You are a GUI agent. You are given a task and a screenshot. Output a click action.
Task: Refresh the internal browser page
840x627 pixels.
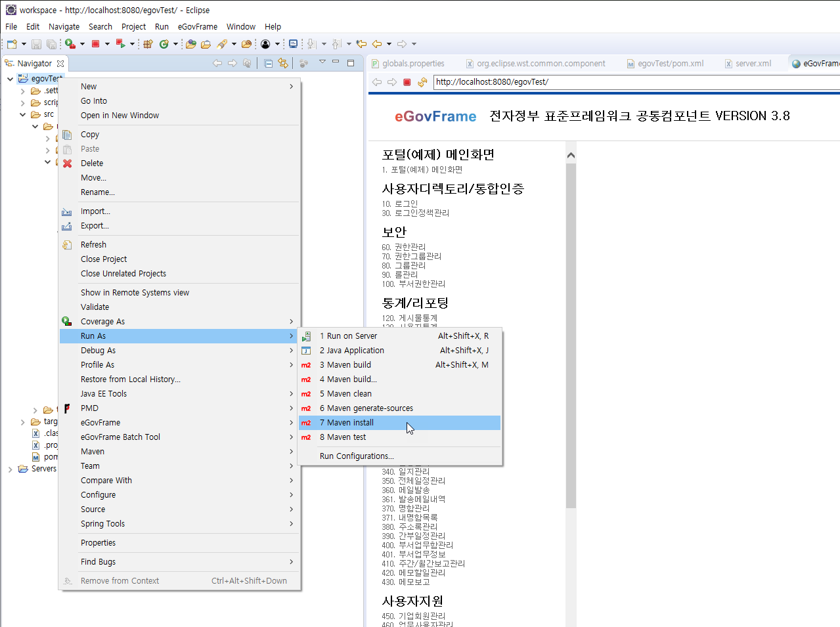tap(422, 82)
